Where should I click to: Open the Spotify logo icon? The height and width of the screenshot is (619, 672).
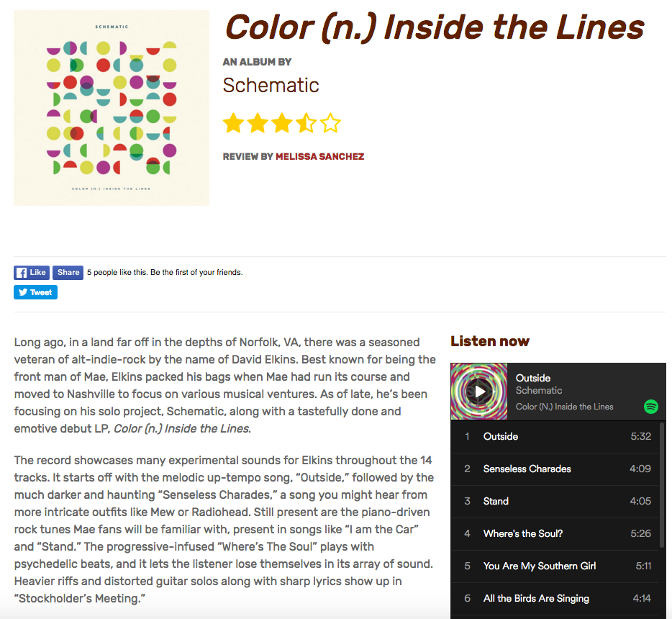click(x=651, y=407)
